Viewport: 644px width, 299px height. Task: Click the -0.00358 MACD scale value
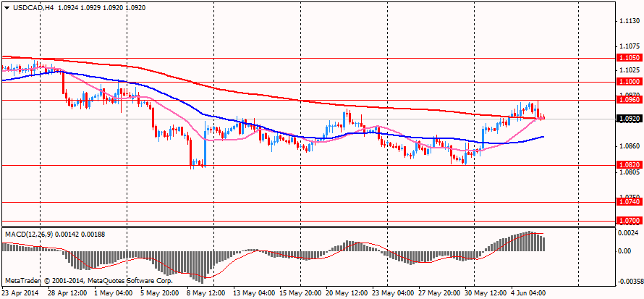(x=630, y=282)
